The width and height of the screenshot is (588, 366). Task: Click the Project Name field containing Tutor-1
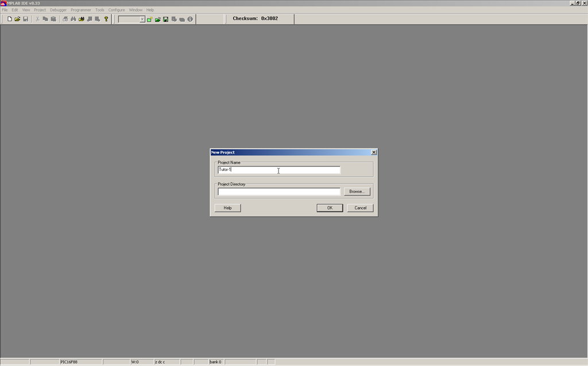[278, 170]
